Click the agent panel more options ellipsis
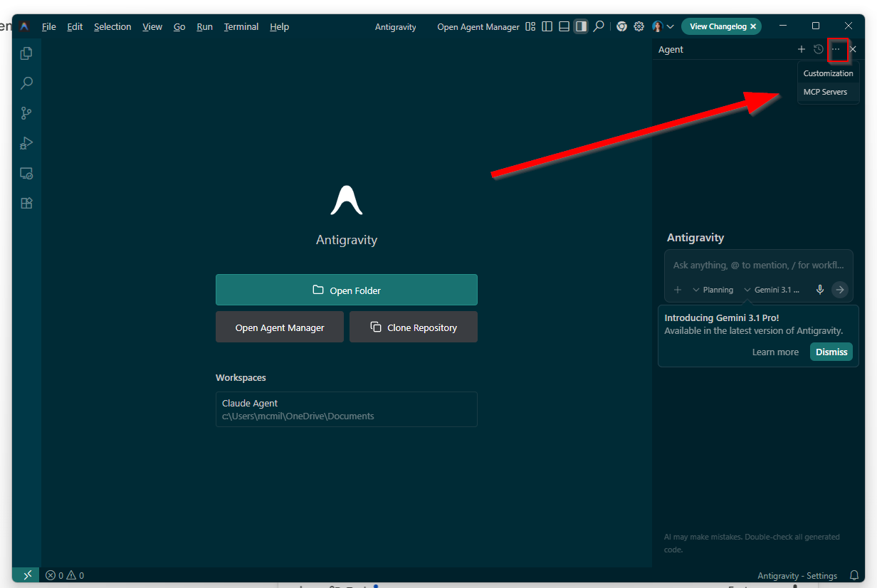877x588 pixels. click(836, 49)
